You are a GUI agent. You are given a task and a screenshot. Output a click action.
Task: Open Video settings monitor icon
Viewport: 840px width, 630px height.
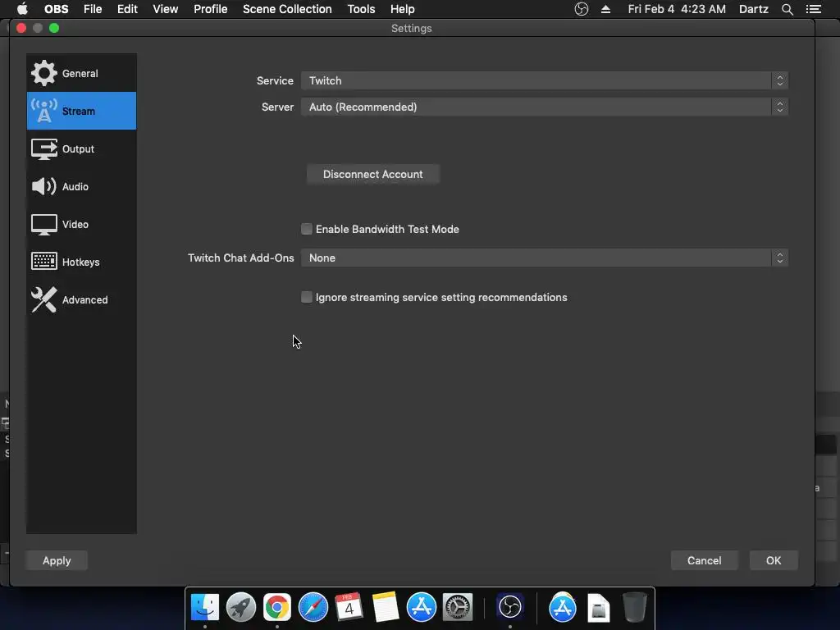(x=44, y=225)
